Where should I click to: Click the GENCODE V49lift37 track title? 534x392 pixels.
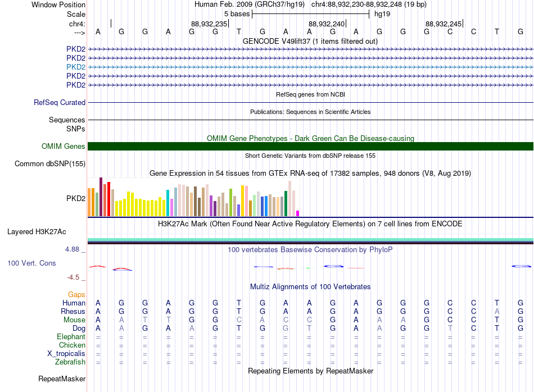point(310,41)
